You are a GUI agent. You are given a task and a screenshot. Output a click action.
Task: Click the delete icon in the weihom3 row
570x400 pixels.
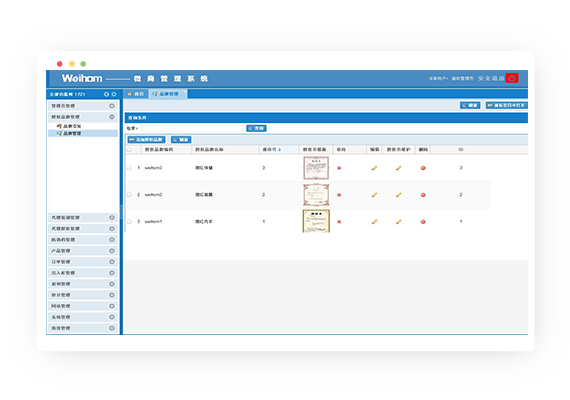pos(423,168)
